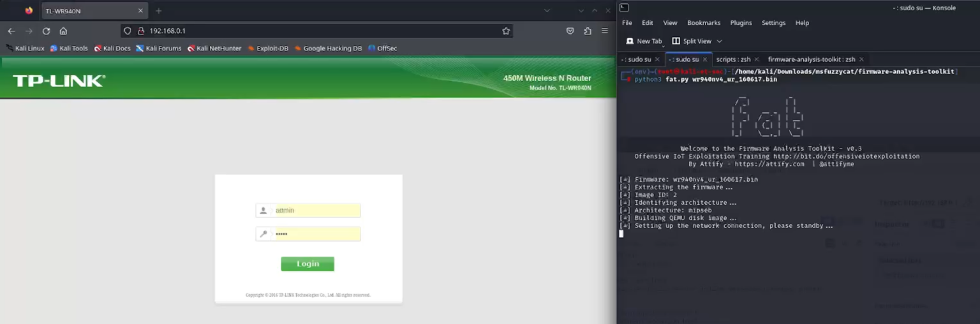The width and height of the screenshot is (980, 324).
Task: Click the user silhouette icon beside username
Action: click(x=264, y=210)
